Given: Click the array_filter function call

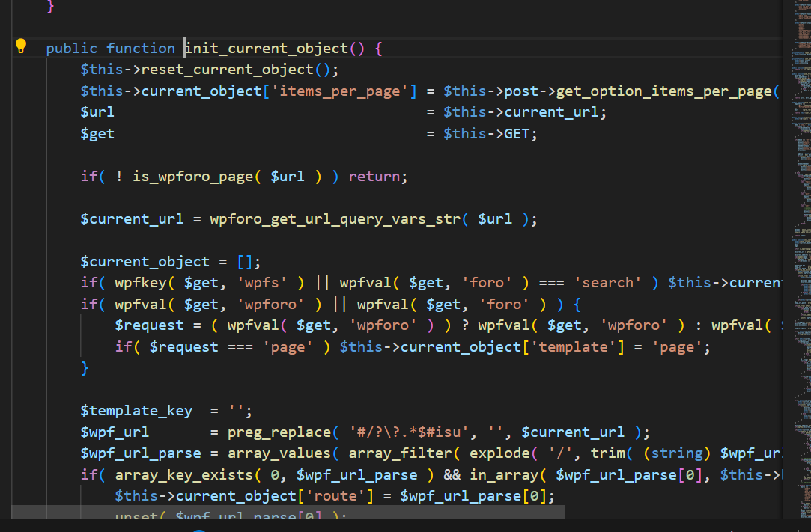Looking at the screenshot, I should 400,453.
